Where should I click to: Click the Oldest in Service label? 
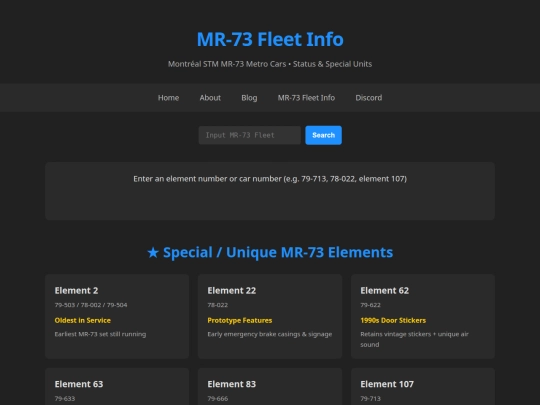point(83,320)
